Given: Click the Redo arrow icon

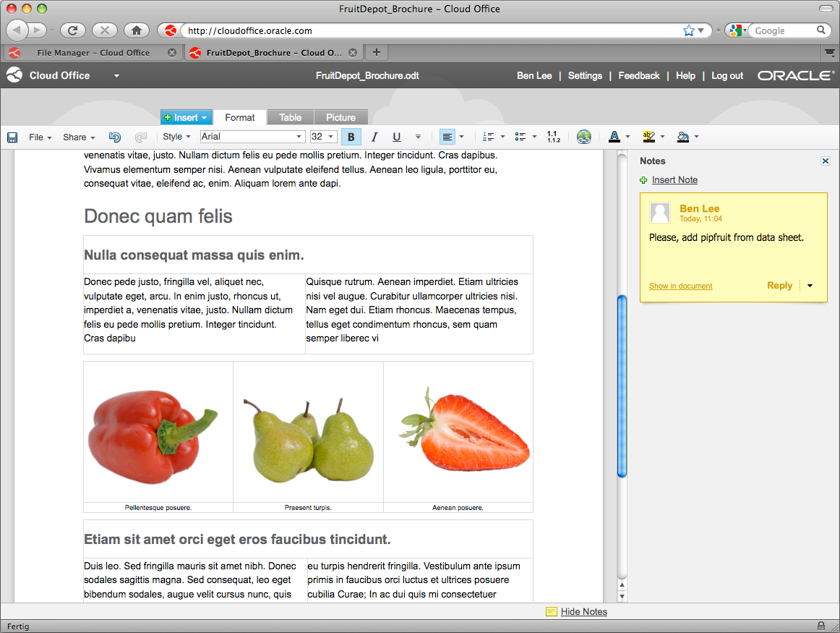Looking at the screenshot, I should tap(141, 137).
